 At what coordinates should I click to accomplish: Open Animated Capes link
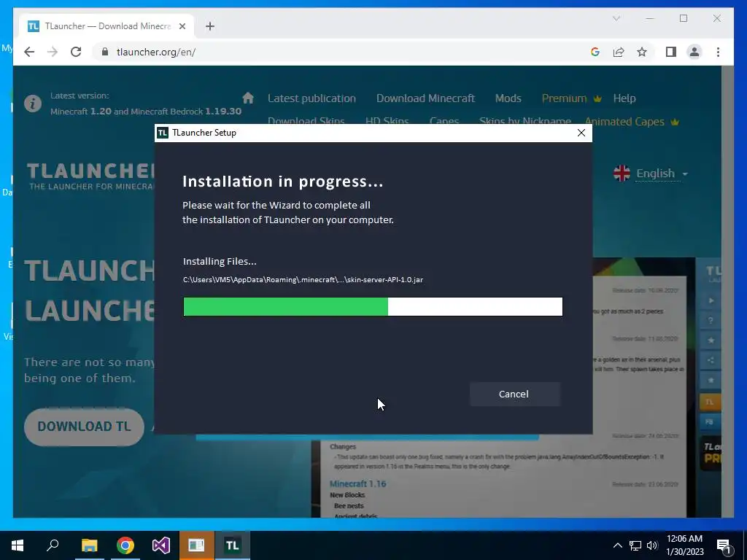pos(632,122)
